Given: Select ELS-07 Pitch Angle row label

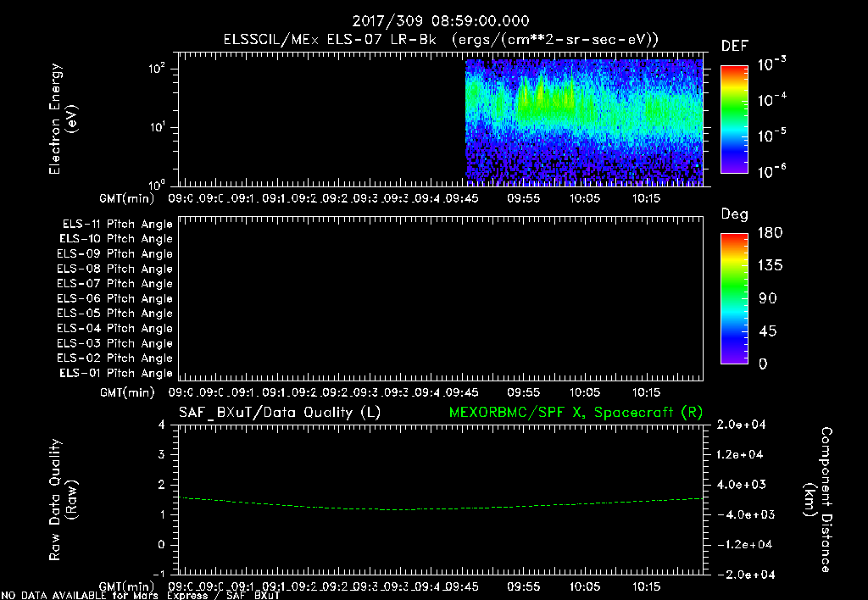Looking at the screenshot, I should point(114,283).
